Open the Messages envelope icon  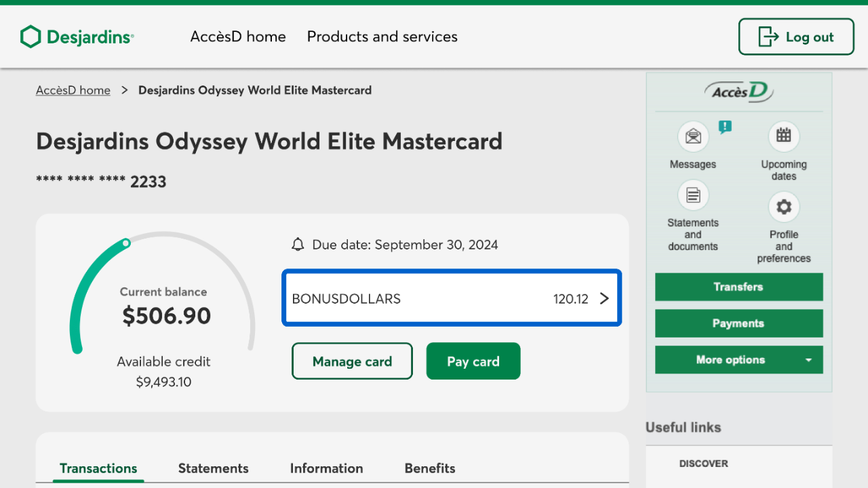[x=693, y=136]
